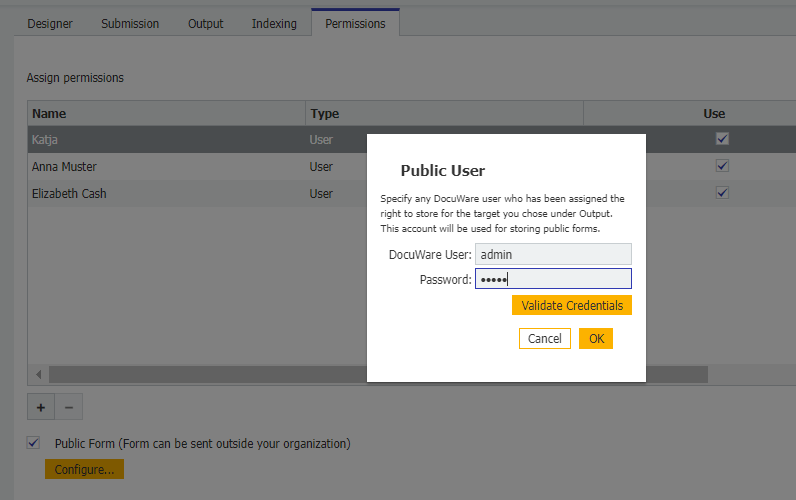Focus the DocuWare User input field

tap(553, 255)
